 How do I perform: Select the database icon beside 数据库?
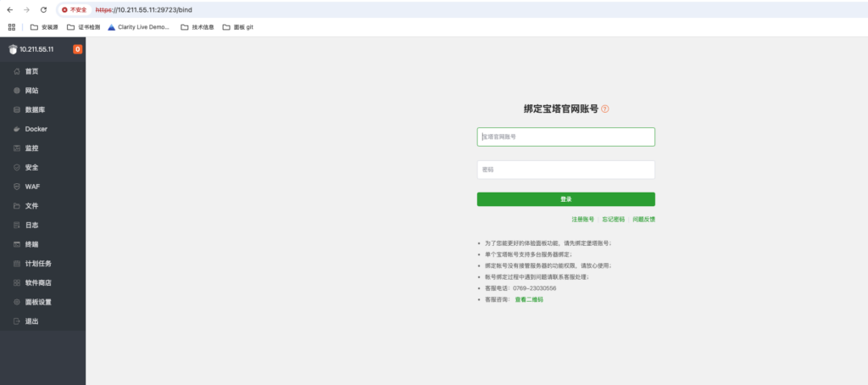point(16,110)
